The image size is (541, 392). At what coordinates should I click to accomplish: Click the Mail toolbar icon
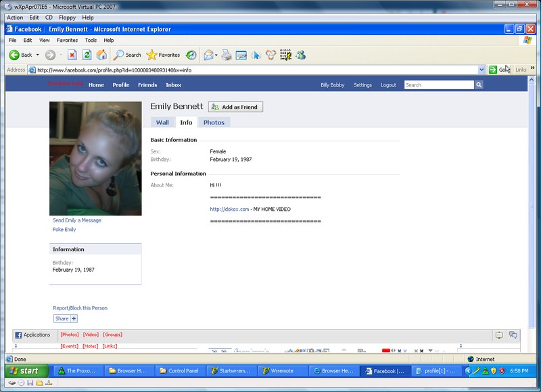tap(209, 55)
